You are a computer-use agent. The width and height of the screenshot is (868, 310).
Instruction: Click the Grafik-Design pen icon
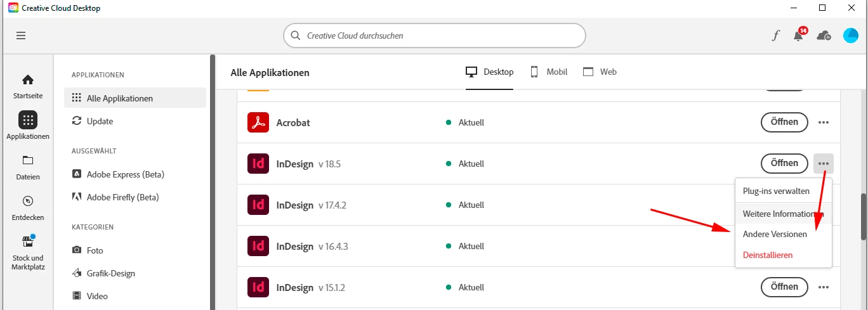(77, 273)
